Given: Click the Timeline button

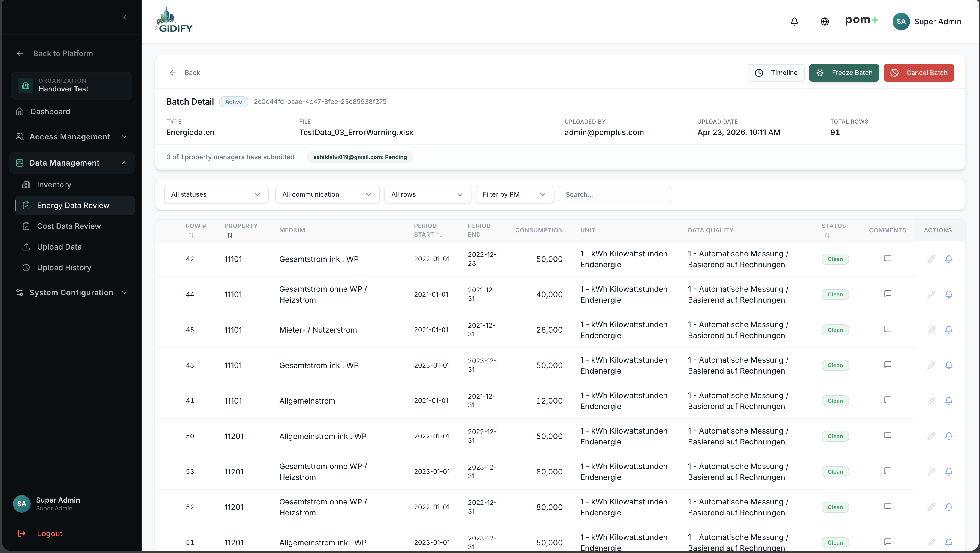Looking at the screenshot, I should tap(776, 73).
